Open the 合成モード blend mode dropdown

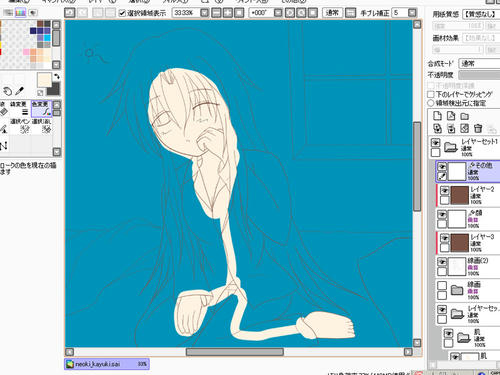479,63
